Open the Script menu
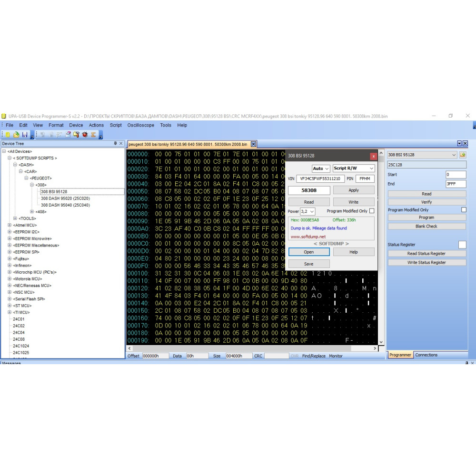 116,125
